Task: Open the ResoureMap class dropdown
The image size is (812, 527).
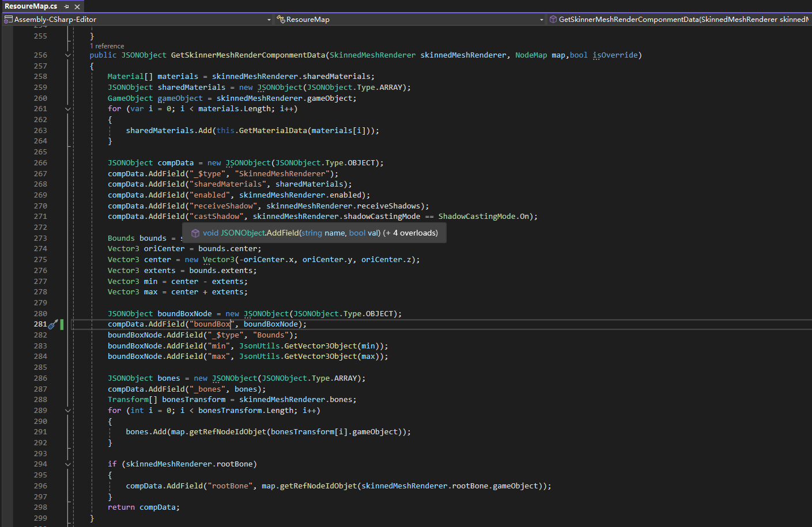Action: point(541,20)
